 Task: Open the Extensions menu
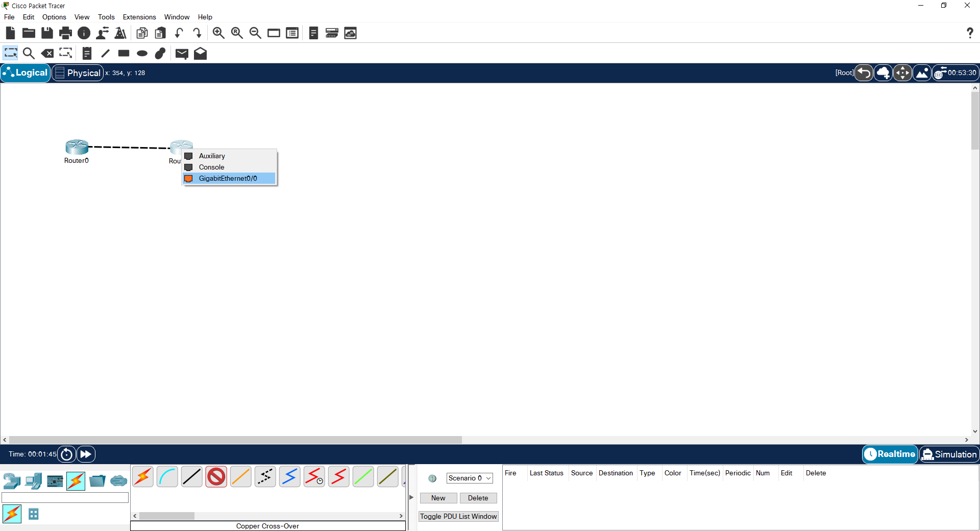pos(139,17)
